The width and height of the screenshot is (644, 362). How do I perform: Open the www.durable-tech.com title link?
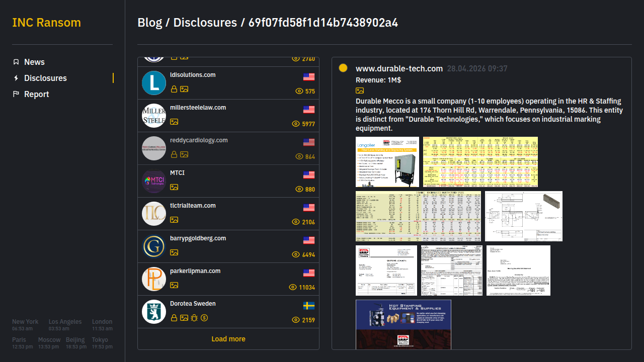pyautogui.click(x=399, y=68)
